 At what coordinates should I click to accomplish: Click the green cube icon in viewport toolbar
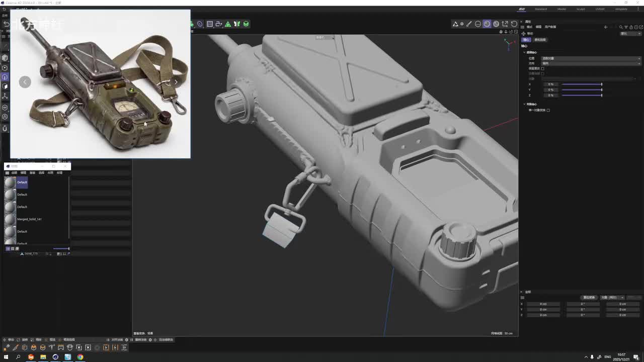click(x=246, y=24)
